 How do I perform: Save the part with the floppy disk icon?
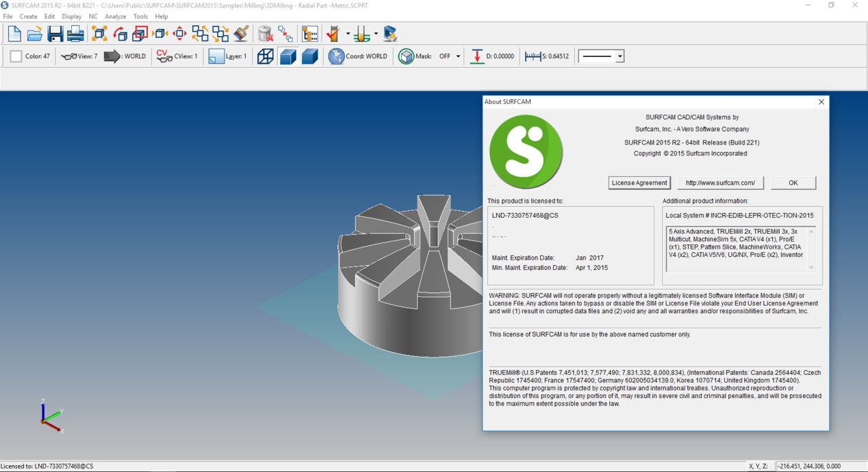(55, 33)
